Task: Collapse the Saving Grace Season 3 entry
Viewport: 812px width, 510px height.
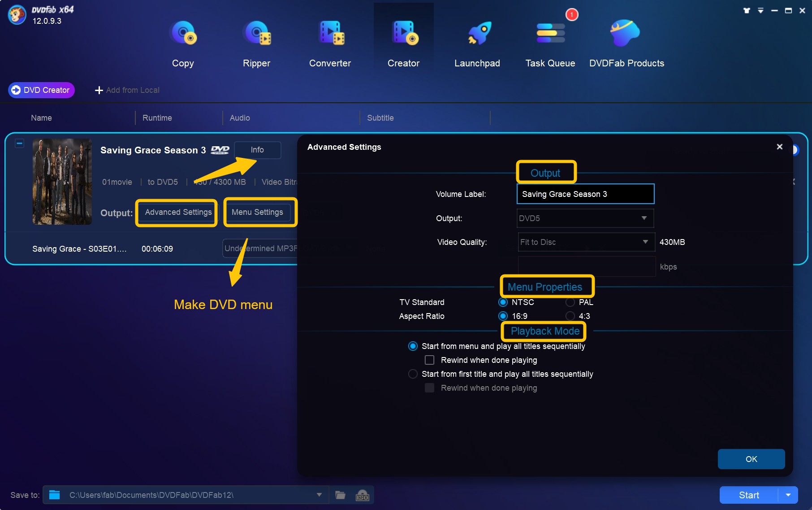Action: (19, 144)
